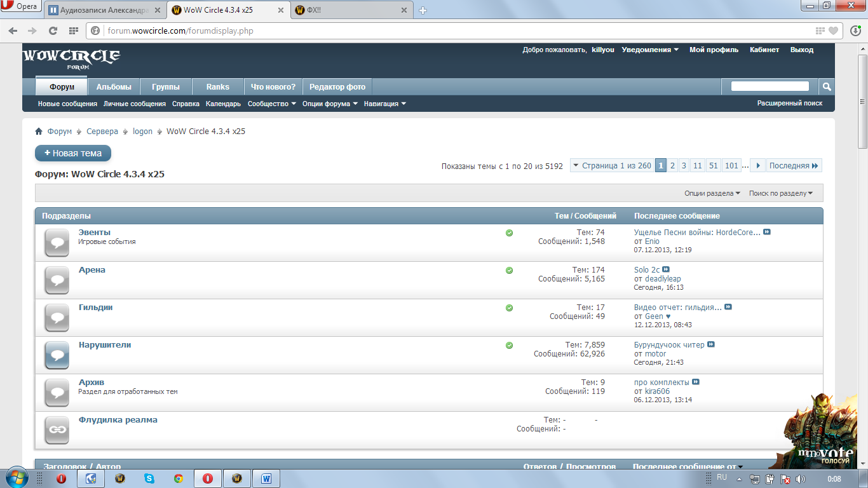The height and width of the screenshot is (488, 868).
Task: Click the Архив subforum speech-bubble icon
Action: click(57, 393)
